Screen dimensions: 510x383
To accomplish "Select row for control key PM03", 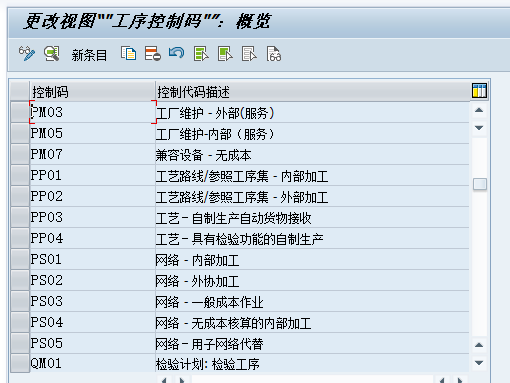I will pyautogui.click(x=20, y=112).
